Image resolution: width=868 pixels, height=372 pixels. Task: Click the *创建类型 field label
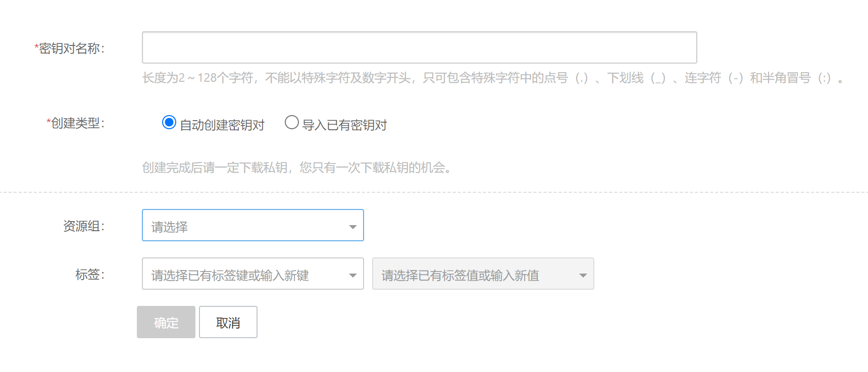point(76,123)
